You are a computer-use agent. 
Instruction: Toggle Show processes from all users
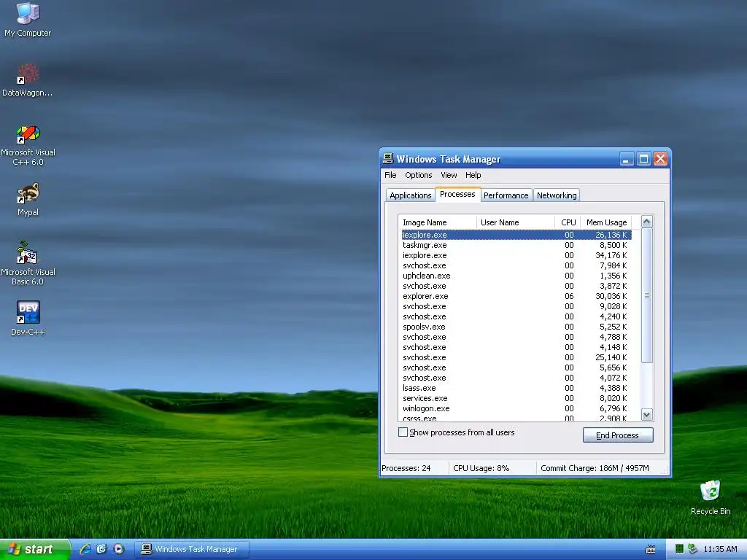pos(403,432)
